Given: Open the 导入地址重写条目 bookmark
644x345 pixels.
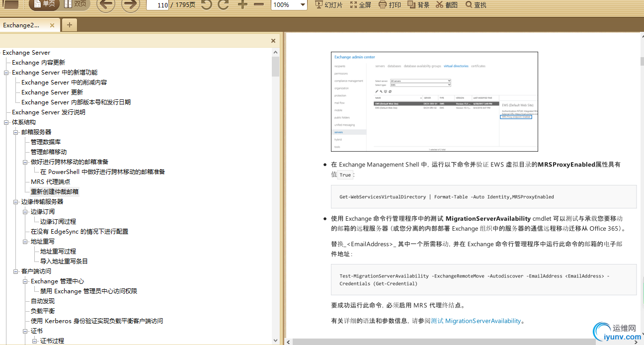Looking at the screenshot, I should pyautogui.click(x=64, y=261).
